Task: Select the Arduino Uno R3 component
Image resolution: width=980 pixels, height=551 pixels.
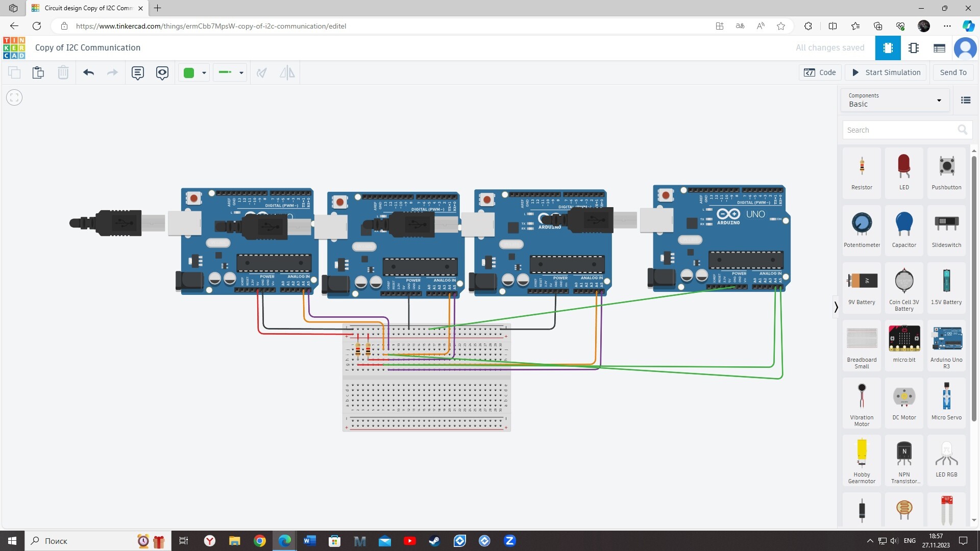Action: click(x=946, y=345)
